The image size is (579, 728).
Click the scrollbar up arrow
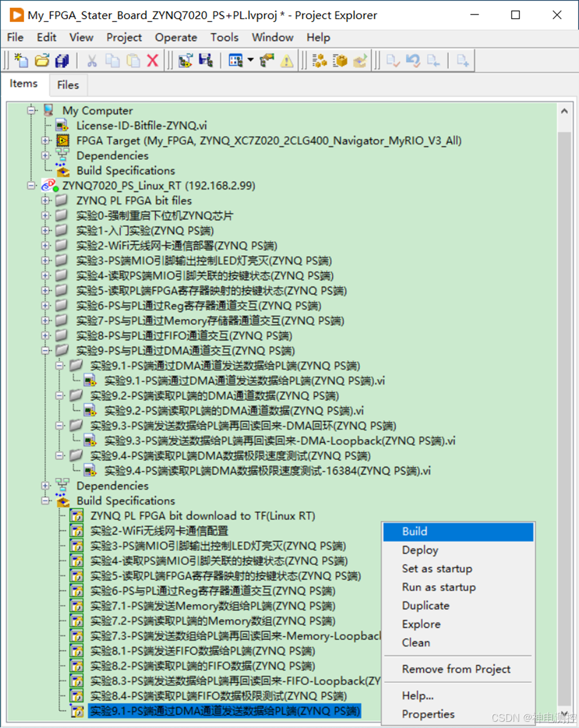564,111
